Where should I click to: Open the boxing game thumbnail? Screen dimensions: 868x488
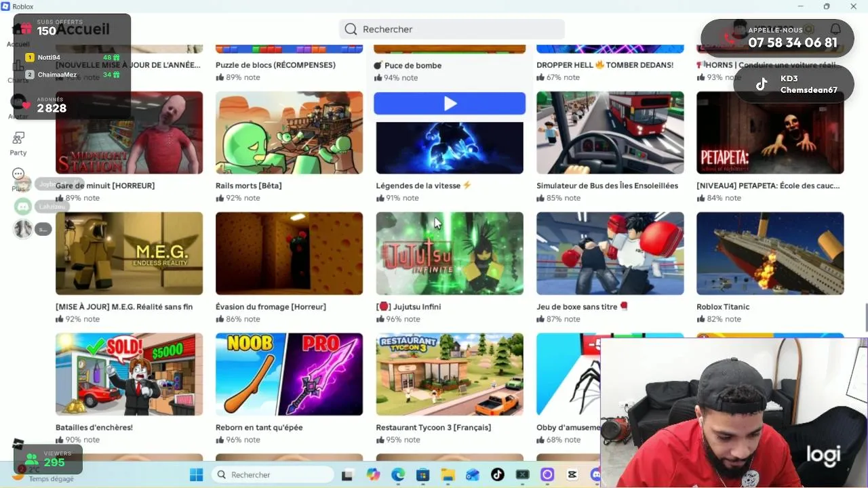tap(610, 253)
